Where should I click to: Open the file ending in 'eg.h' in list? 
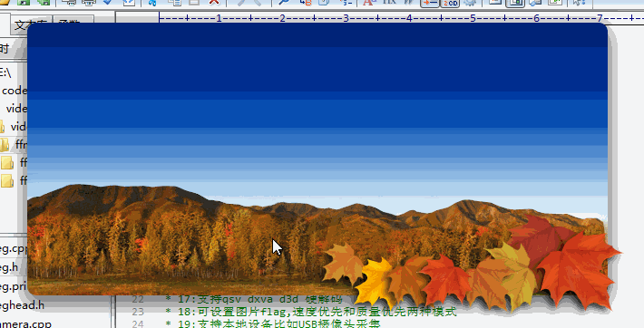click(x=9, y=267)
